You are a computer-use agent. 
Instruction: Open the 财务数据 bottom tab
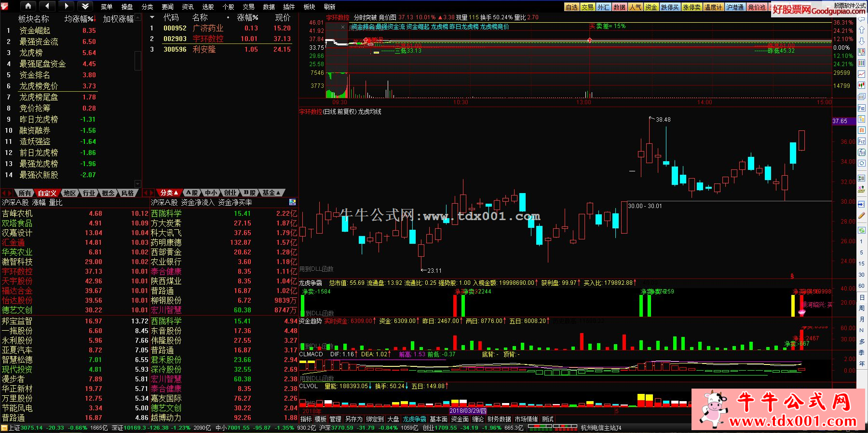(499, 419)
